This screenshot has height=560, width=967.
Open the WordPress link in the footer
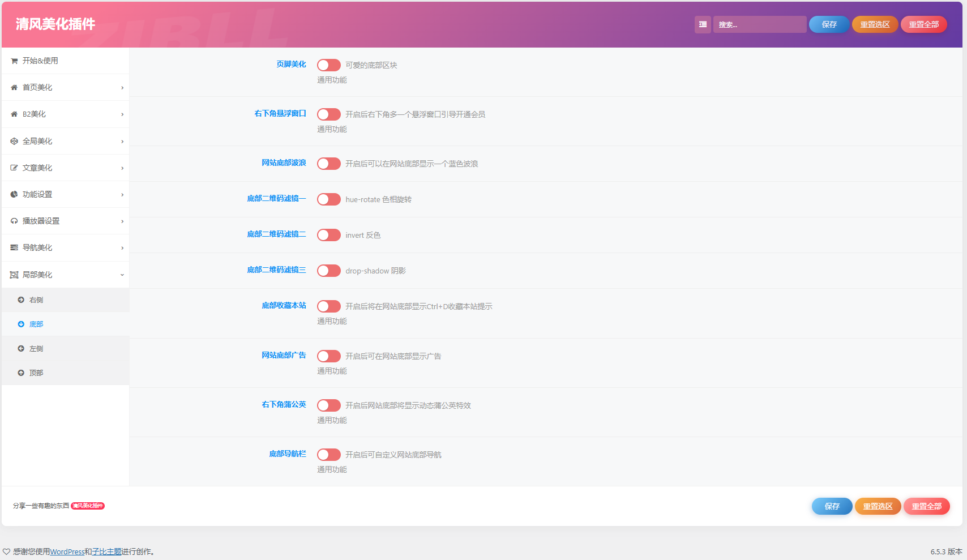[67, 552]
